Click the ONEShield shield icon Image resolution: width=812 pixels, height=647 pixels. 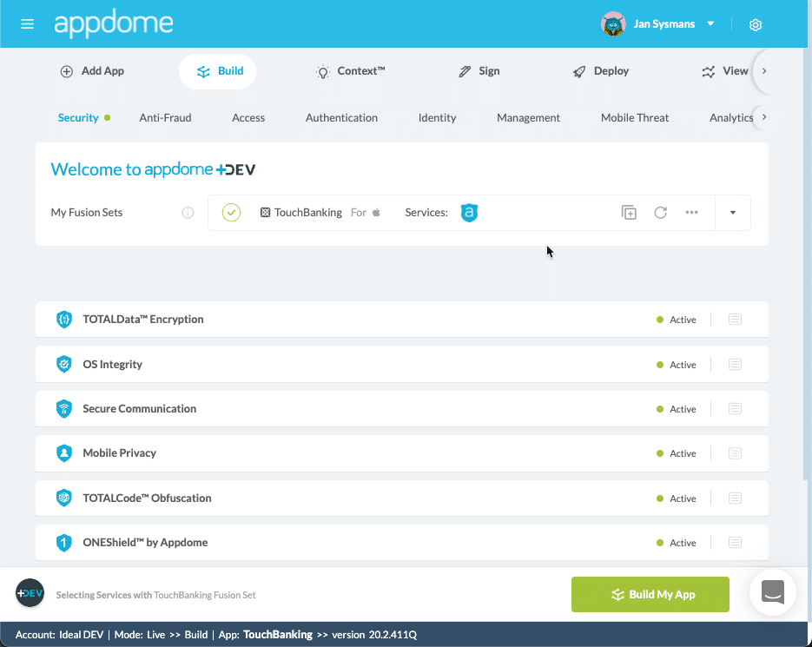pyautogui.click(x=63, y=543)
